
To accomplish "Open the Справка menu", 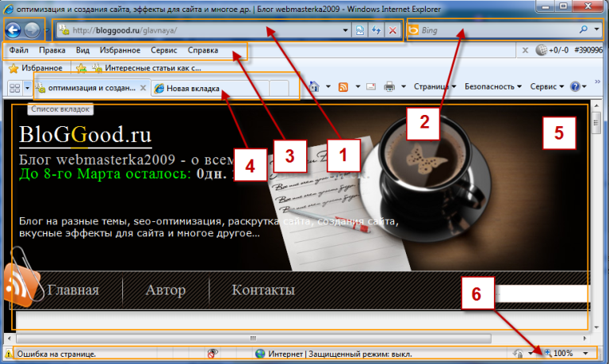I will (203, 50).
